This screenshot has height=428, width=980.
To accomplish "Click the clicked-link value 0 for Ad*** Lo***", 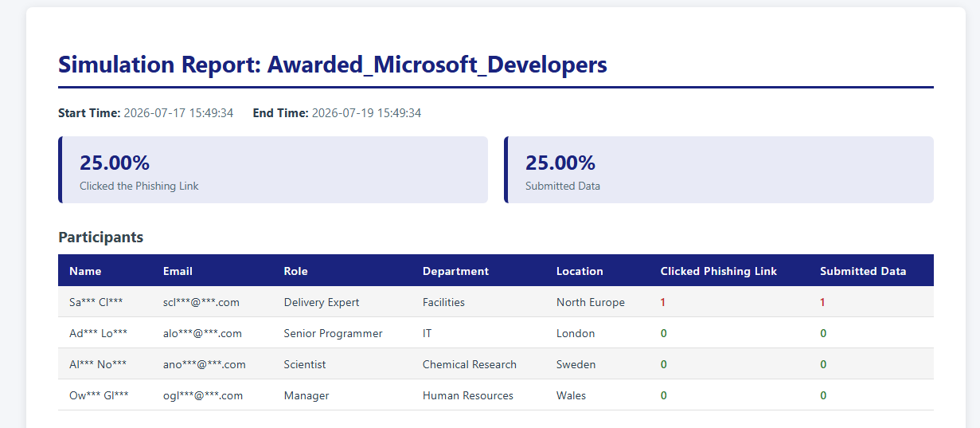I will coord(663,334).
